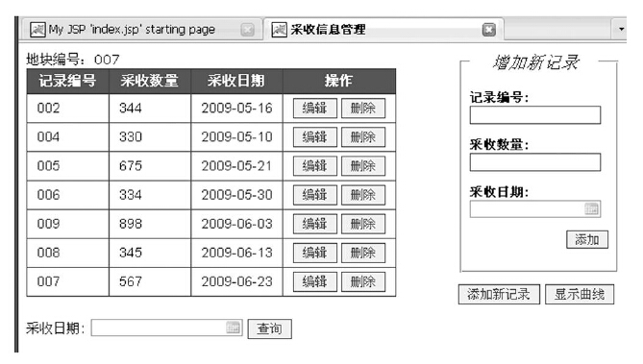Click 编辑 for record 007
Image resolution: width=643 pixels, height=364 pixels.
[x=315, y=281]
